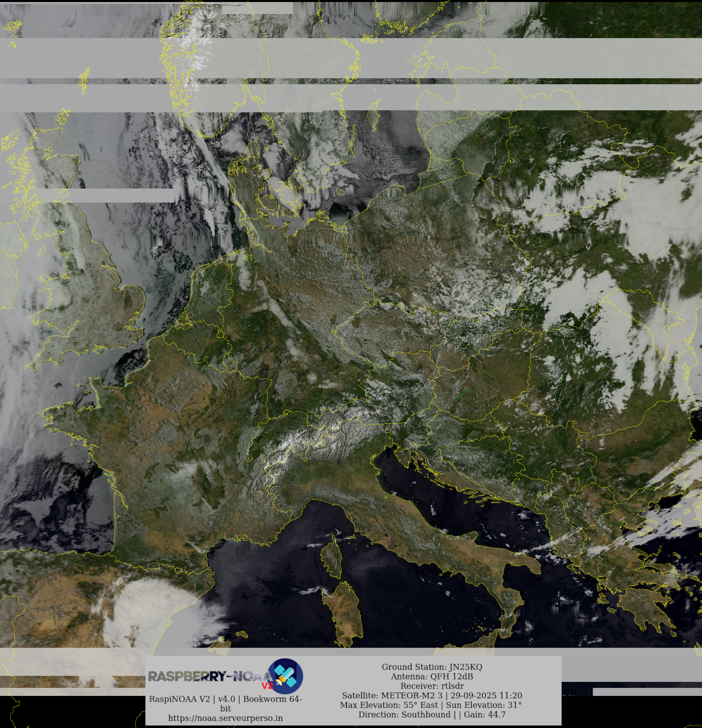The width and height of the screenshot is (702, 728).
Task: Click the RaspiNOAA V2 v4.0 version text
Action: (x=225, y=699)
